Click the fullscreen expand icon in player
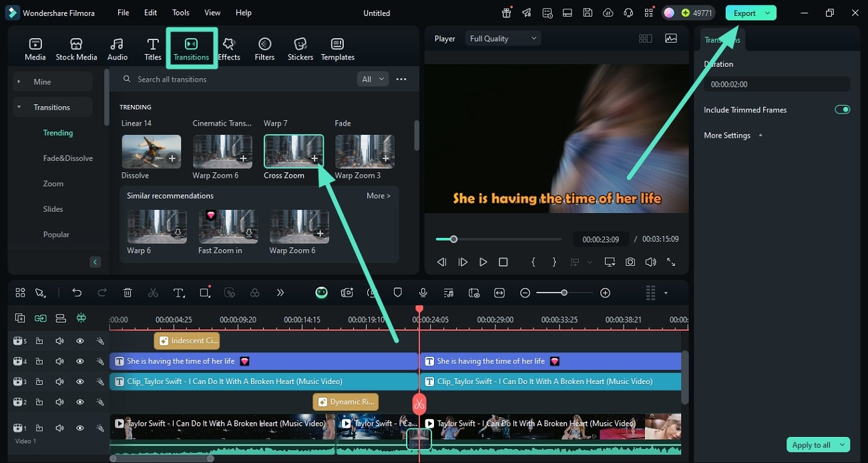Viewport: 868px width, 463px height. (x=671, y=263)
